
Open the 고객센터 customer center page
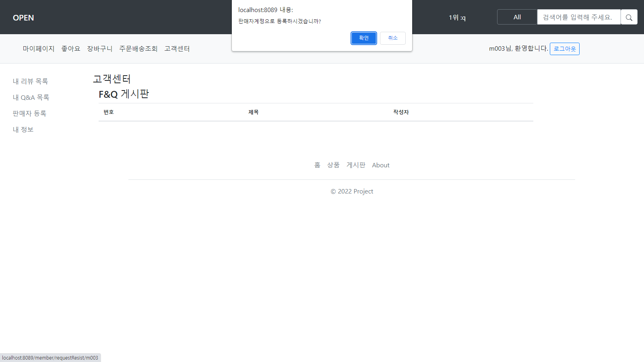177,48
